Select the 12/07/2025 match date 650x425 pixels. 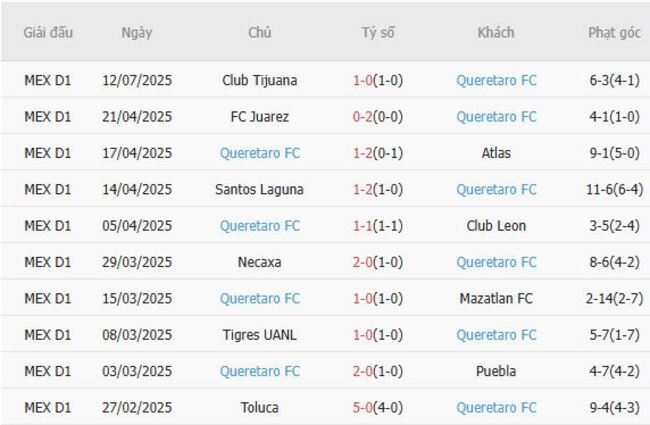click(x=137, y=80)
